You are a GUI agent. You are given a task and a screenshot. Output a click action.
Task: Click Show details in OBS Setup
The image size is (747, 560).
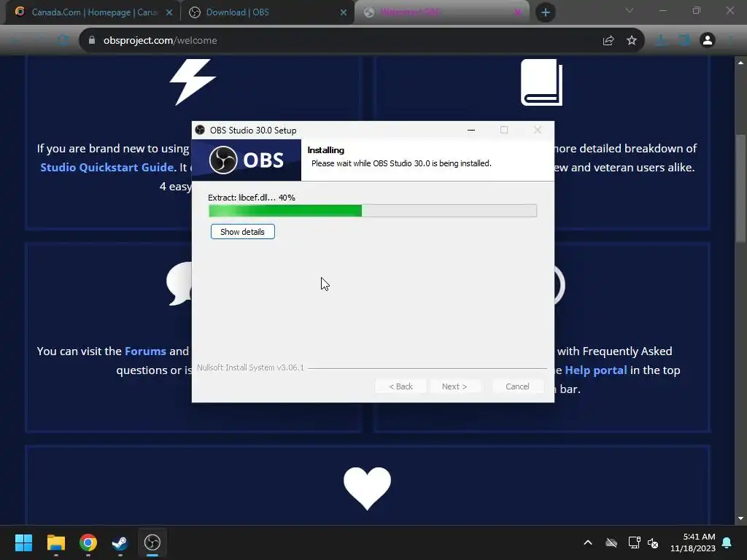coord(242,232)
